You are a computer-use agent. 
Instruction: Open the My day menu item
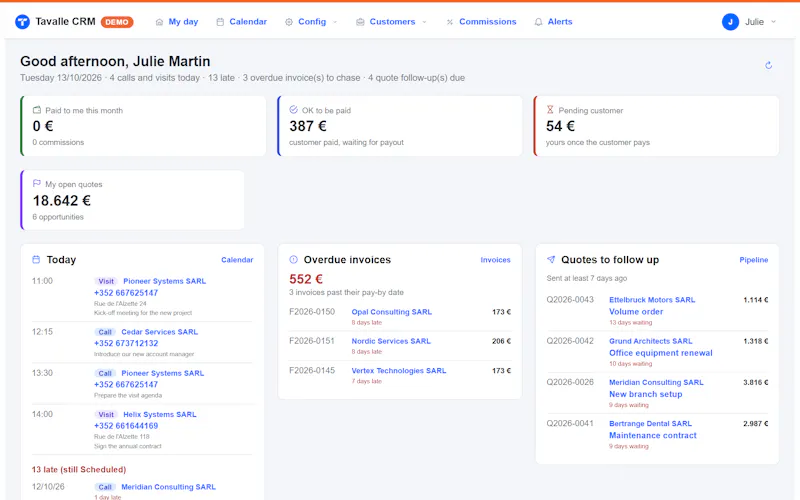click(x=177, y=22)
